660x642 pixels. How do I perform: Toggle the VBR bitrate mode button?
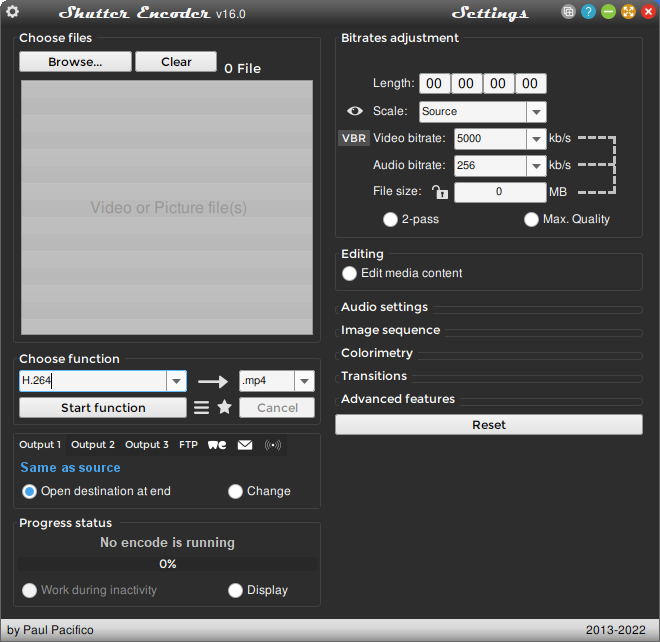pos(354,138)
